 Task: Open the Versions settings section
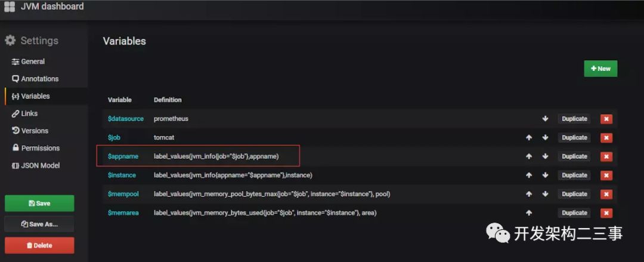pyautogui.click(x=30, y=130)
